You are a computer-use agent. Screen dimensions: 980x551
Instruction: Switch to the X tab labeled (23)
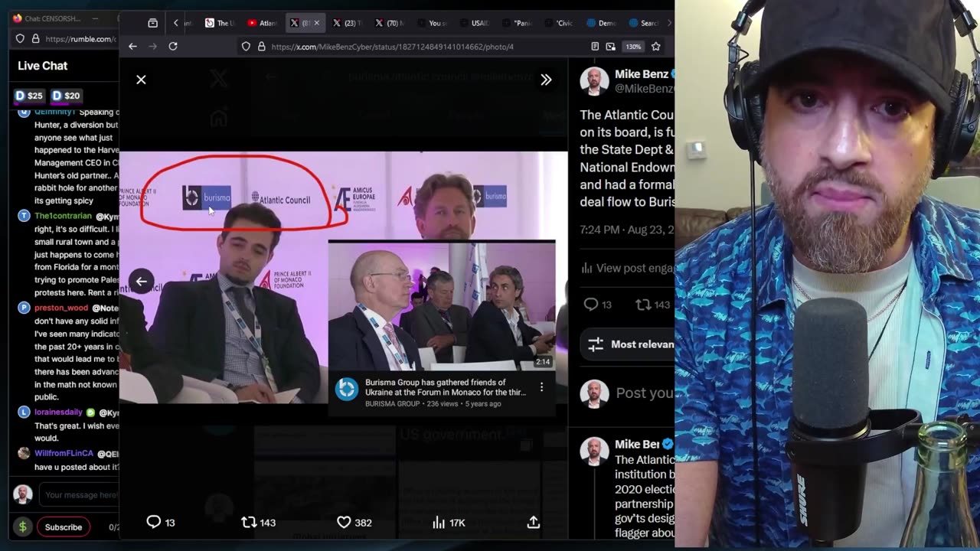click(x=347, y=23)
